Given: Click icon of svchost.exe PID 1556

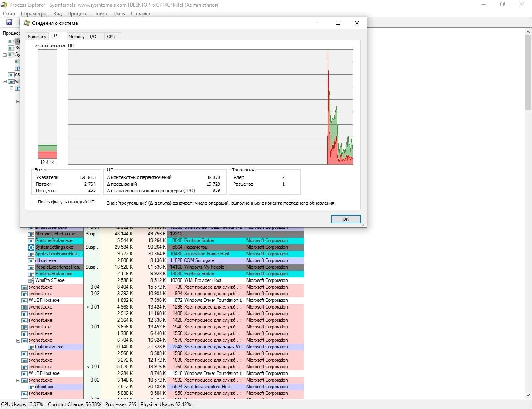Looking at the screenshot, I should [x=25, y=333].
